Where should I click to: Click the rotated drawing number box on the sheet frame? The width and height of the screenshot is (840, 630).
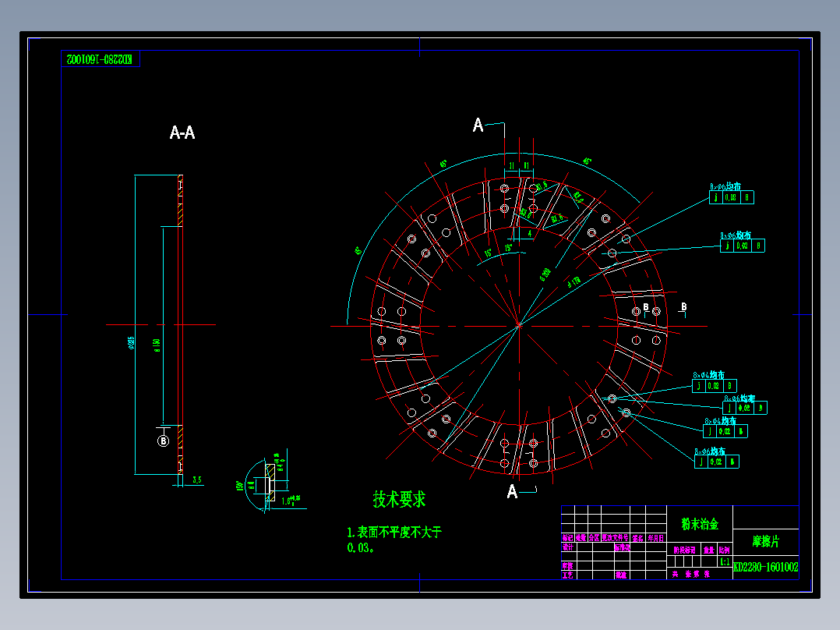(101, 59)
